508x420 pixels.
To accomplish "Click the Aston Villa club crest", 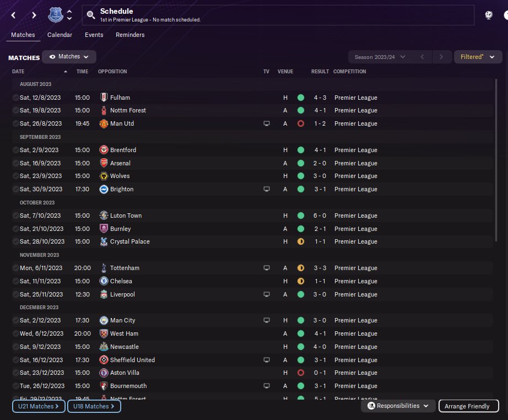I will coord(104,373).
